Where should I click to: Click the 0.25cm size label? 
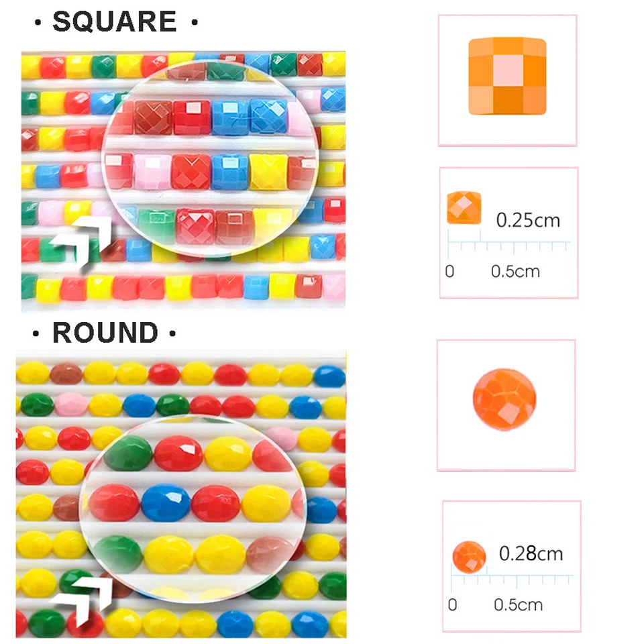click(x=528, y=219)
